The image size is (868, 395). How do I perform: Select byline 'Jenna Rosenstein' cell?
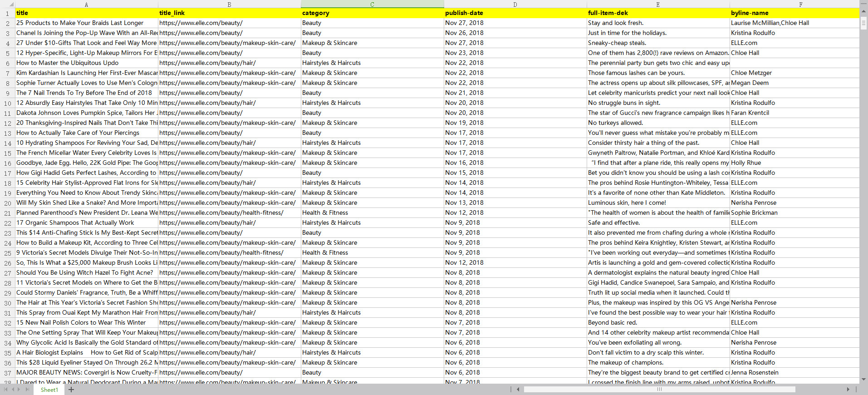(x=794, y=373)
